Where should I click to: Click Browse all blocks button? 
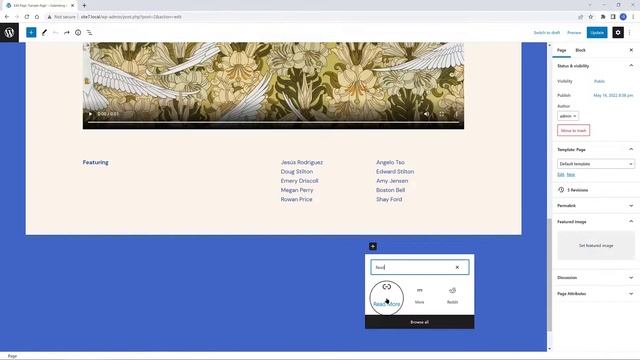[420, 322]
